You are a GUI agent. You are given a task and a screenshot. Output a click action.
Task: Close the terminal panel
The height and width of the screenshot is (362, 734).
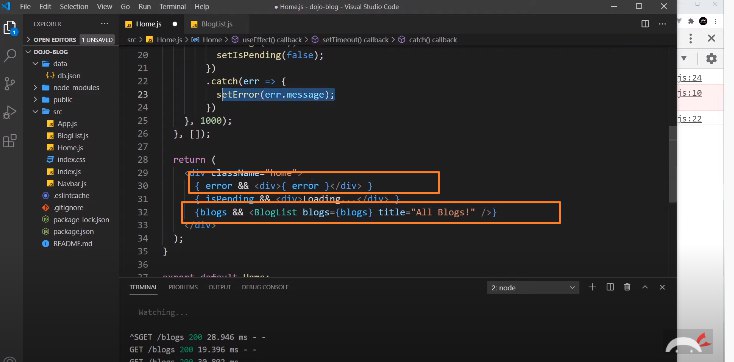662,287
